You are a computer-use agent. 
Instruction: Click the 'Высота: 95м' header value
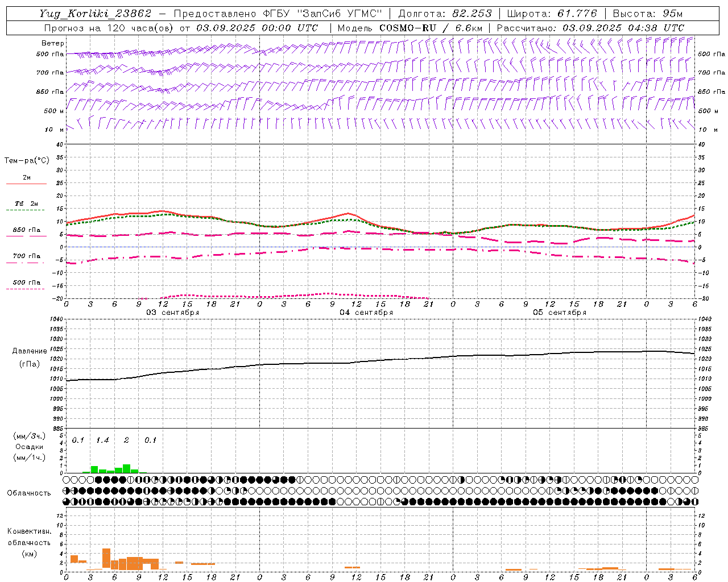click(x=648, y=14)
